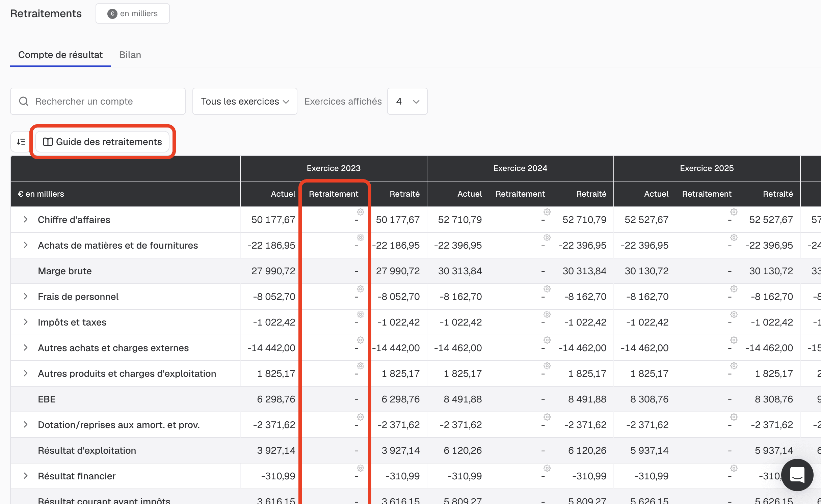821x504 pixels.
Task: Open gear settings for Résultat financier 2024
Action: pos(547,468)
